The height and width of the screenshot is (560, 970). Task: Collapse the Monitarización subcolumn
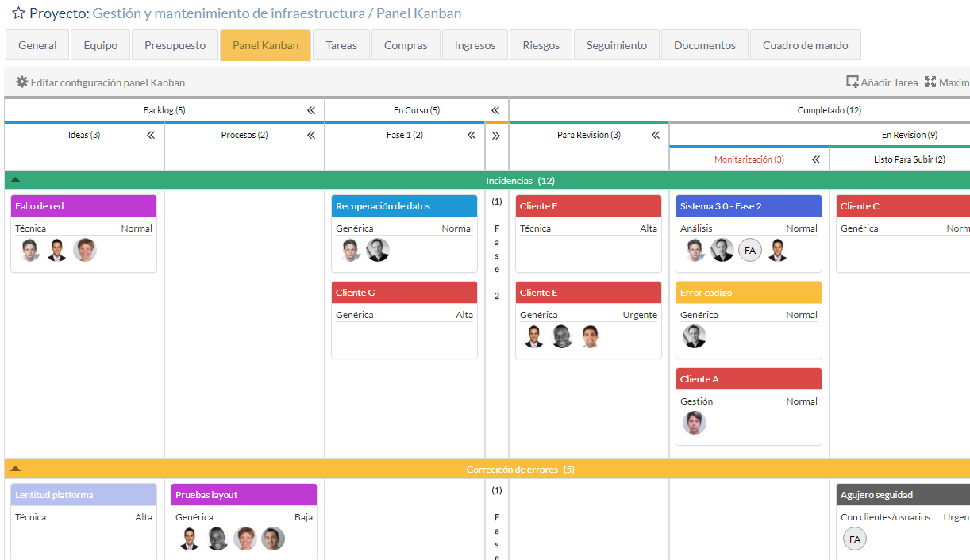pos(815,158)
